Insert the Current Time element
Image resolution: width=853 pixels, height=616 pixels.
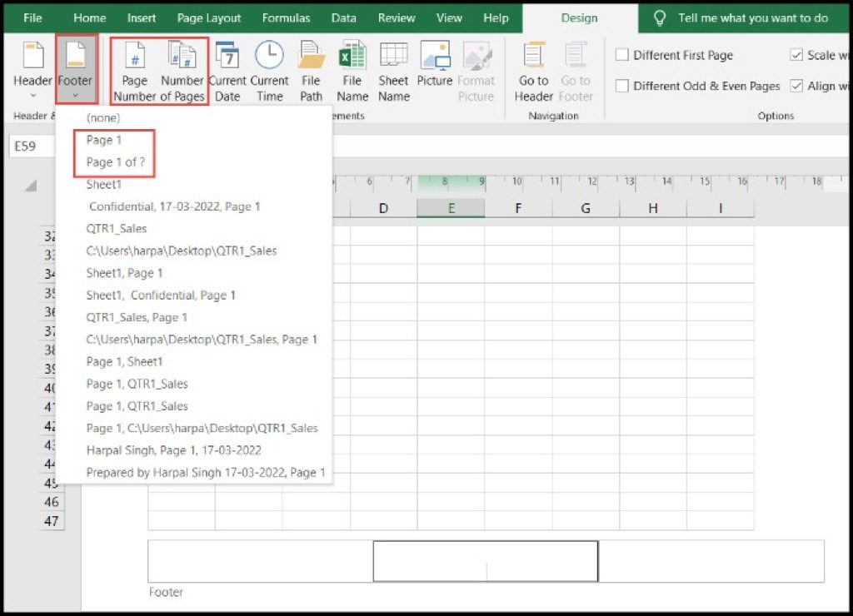click(269, 69)
